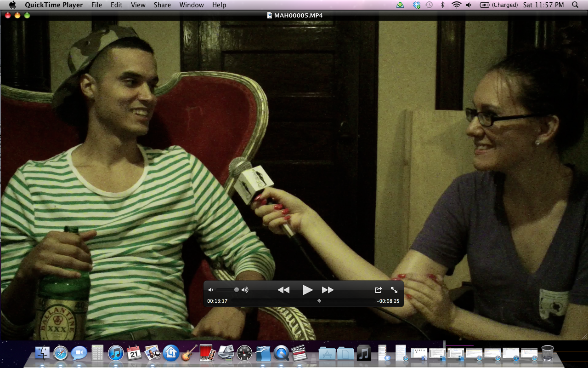Set volume to maximum with the loud speaker icon

(245, 290)
